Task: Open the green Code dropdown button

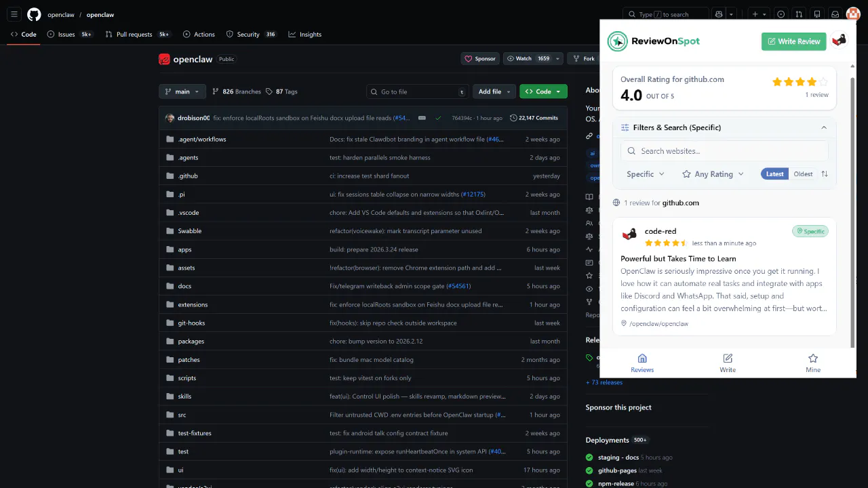Action: tap(543, 91)
